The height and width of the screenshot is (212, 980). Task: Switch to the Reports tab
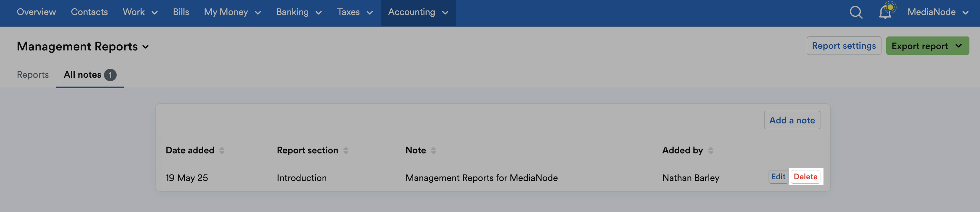coord(33,75)
